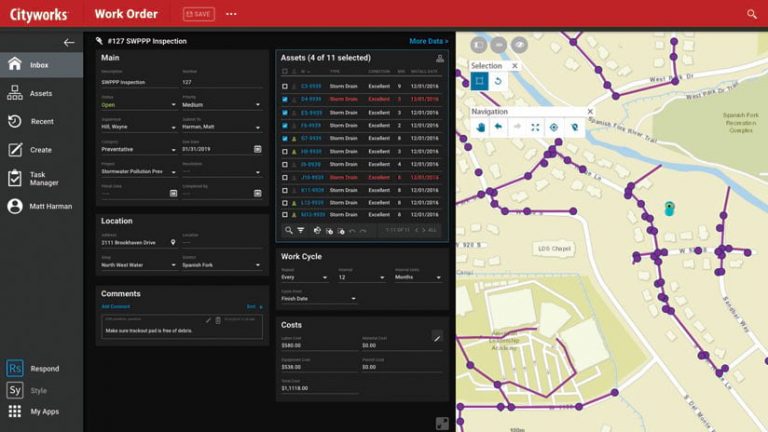768x432 pixels.
Task: Open My Apps in the sidebar
Action: click(41, 411)
